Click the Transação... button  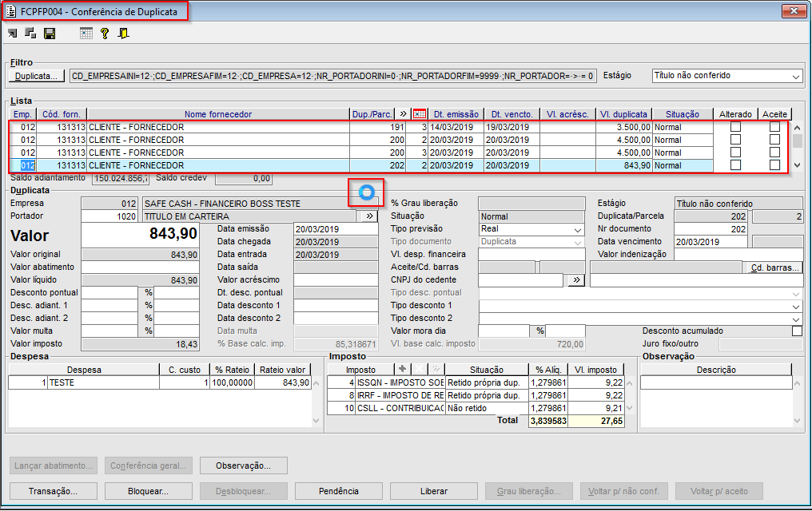coord(53,491)
